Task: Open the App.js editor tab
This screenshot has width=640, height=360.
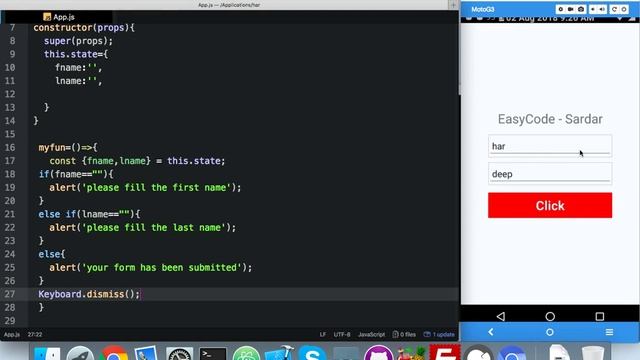Action: pos(58,17)
